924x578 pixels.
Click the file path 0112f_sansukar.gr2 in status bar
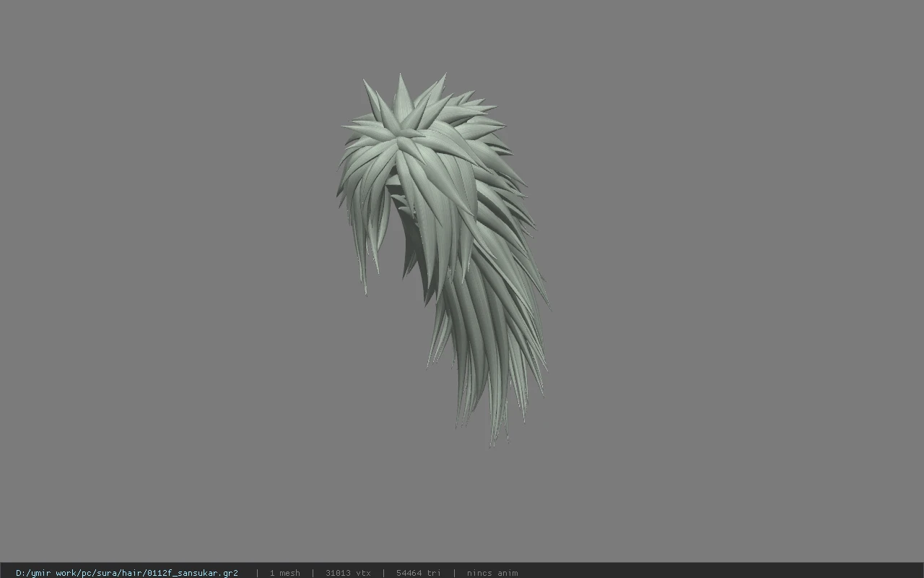127,573
